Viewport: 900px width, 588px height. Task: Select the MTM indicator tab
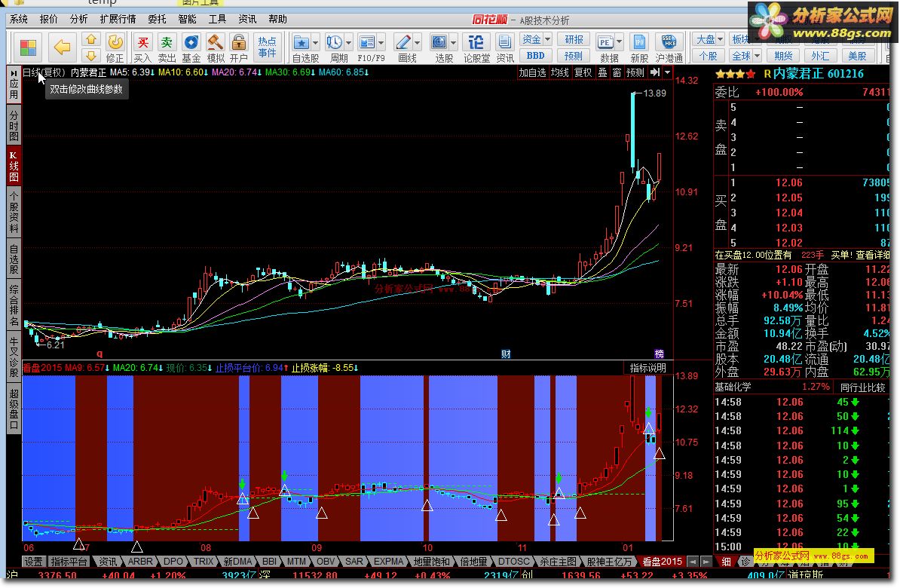(x=296, y=562)
